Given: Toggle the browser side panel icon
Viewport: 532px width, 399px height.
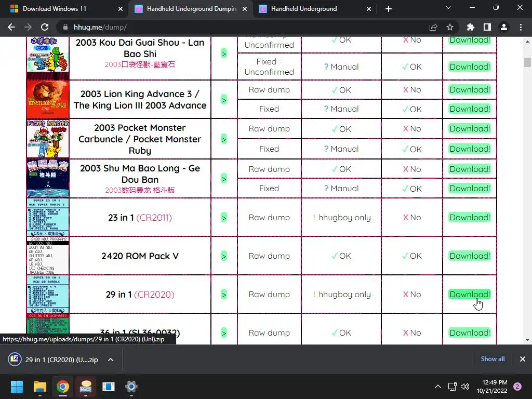Looking at the screenshot, I should (x=487, y=27).
